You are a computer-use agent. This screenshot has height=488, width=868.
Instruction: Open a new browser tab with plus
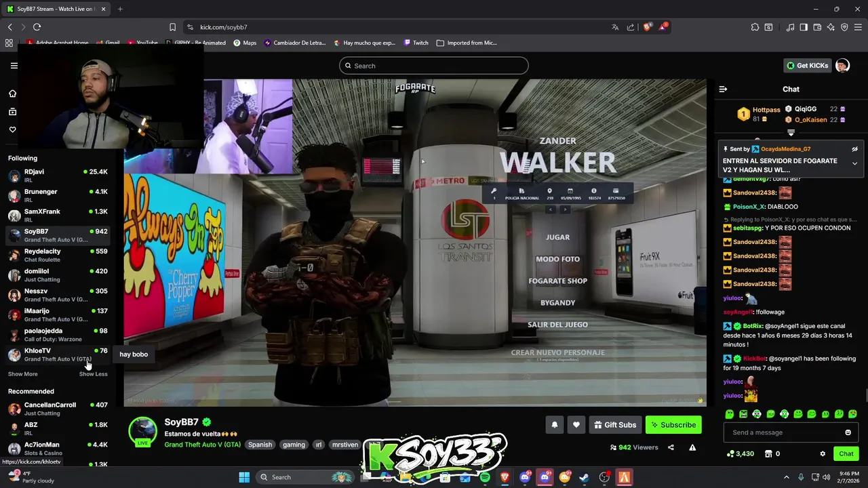tap(120, 9)
